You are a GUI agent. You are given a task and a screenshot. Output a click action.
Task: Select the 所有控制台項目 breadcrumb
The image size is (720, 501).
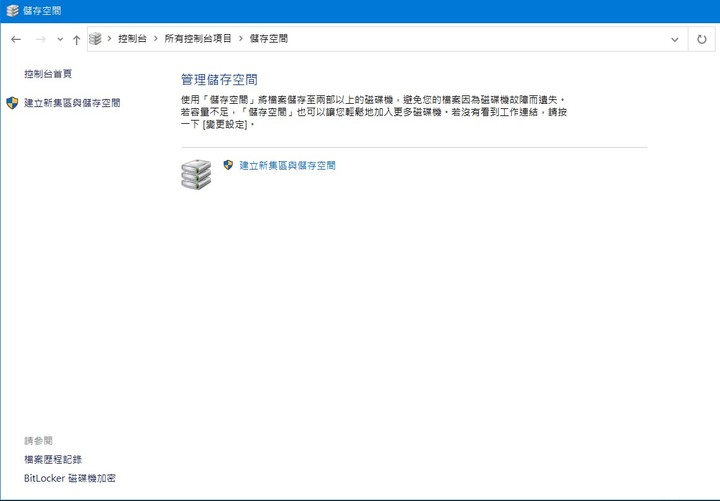pyautogui.click(x=198, y=39)
